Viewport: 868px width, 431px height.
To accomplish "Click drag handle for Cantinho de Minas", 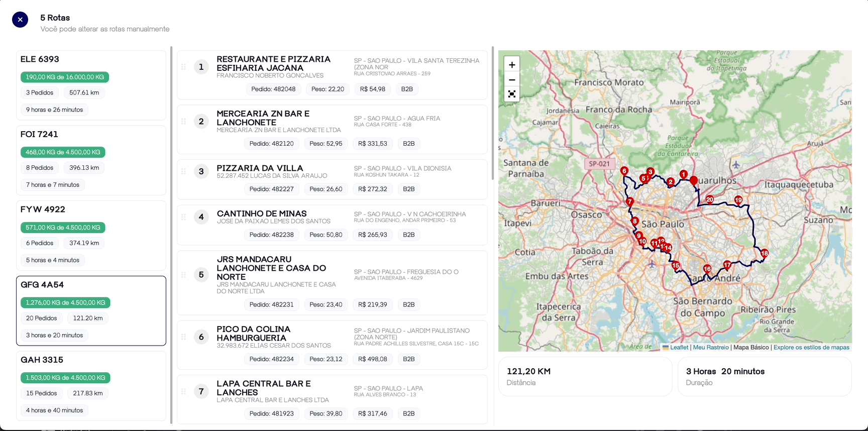I will coord(184,217).
